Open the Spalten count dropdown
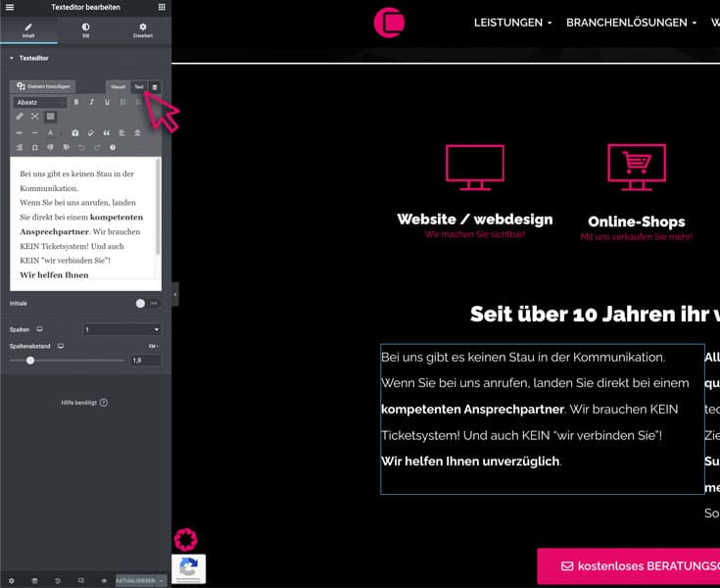The height and width of the screenshot is (588, 720). point(122,329)
